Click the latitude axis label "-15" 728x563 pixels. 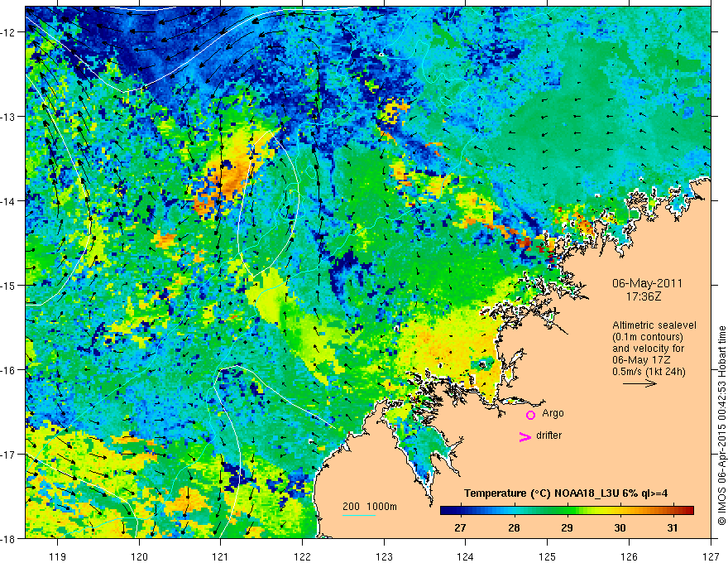click(9, 285)
